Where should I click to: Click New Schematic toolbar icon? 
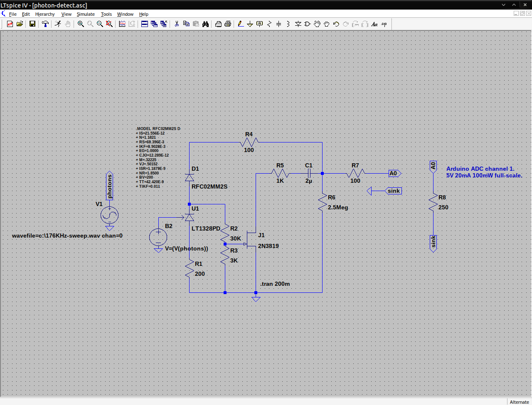pos(10,24)
